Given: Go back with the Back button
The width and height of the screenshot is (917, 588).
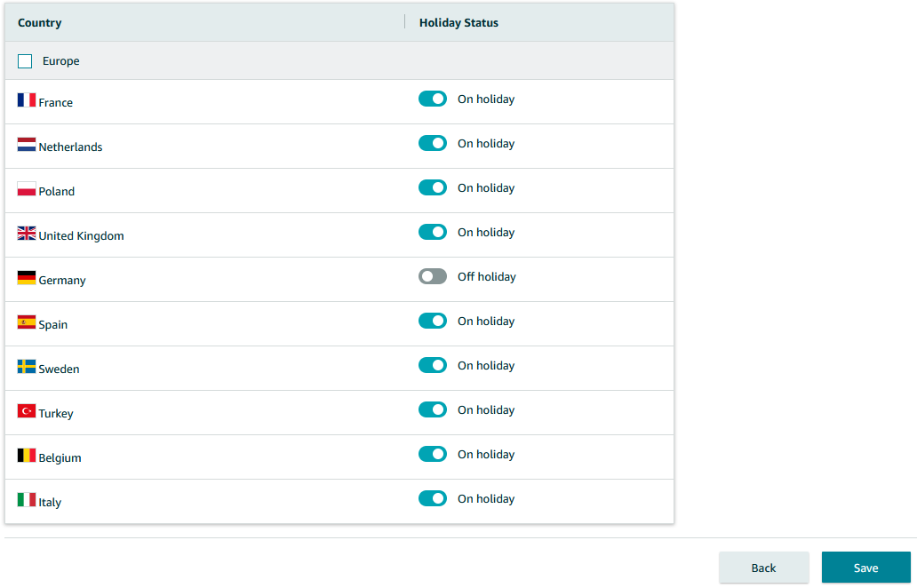Looking at the screenshot, I should pyautogui.click(x=764, y=568).
